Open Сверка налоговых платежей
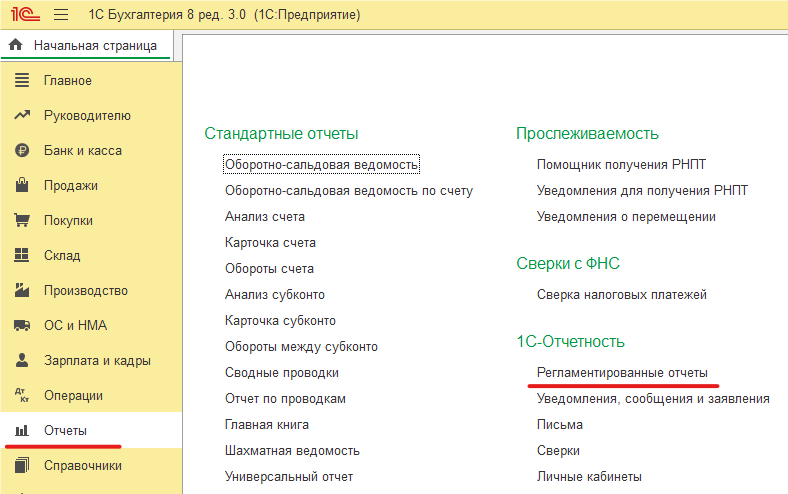Image resolution: width=788 pixels, height=494 pixels. click(x=622, y=294)
